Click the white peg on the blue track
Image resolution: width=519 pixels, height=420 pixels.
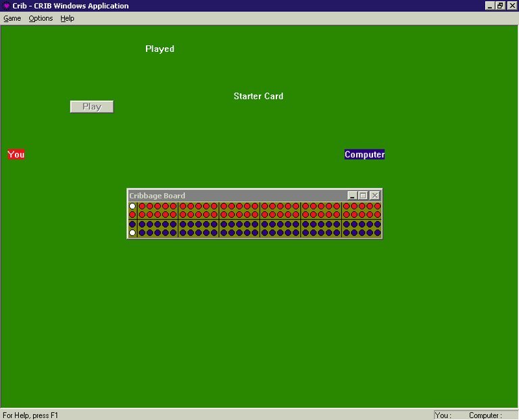[x=132, y=232]
